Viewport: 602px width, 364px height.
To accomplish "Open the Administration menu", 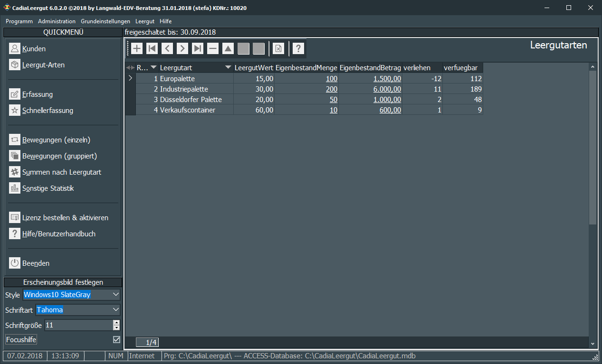I will point(57,21).
